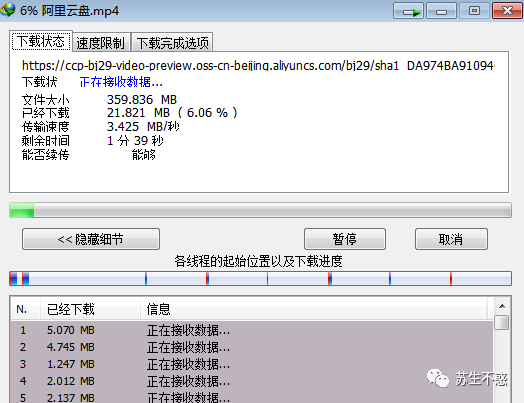Close the download window
This screenshot has width=524, height=403.
[x=507, y=11]
